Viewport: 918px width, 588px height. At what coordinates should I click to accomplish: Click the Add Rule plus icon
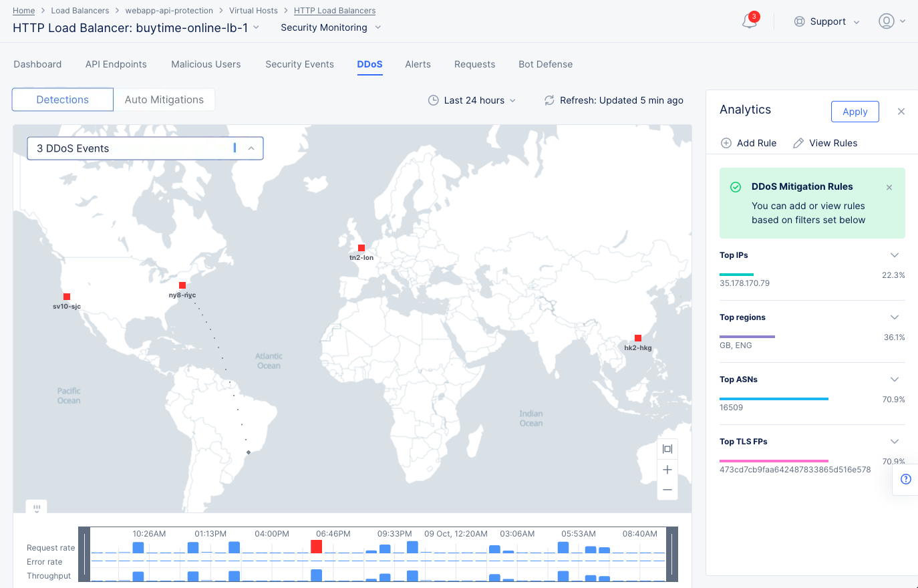726,143
